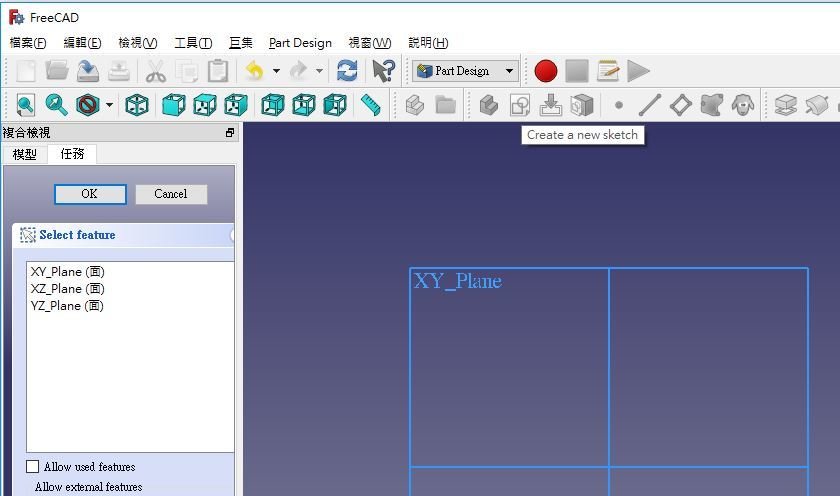This screenshot has height=496, width=840.
Task: Open the macro editor notepad icon
Action: [x=608, y=71]
